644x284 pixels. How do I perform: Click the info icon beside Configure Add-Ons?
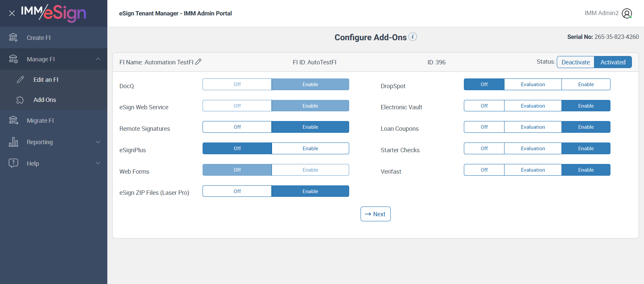(413, 37)
